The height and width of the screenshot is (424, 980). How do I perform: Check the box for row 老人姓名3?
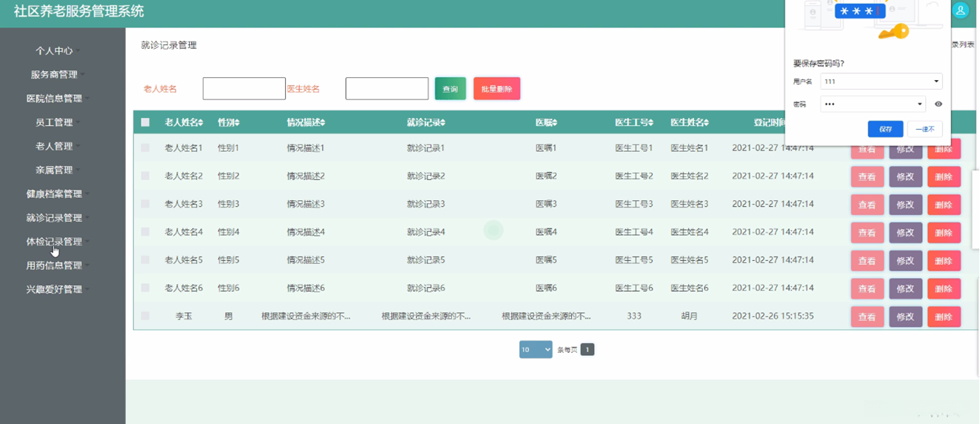coord(145,204)
